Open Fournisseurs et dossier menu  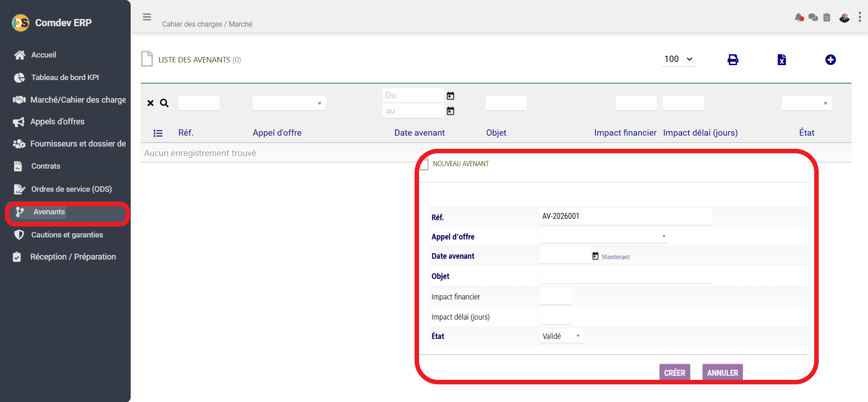coord(78,144)
